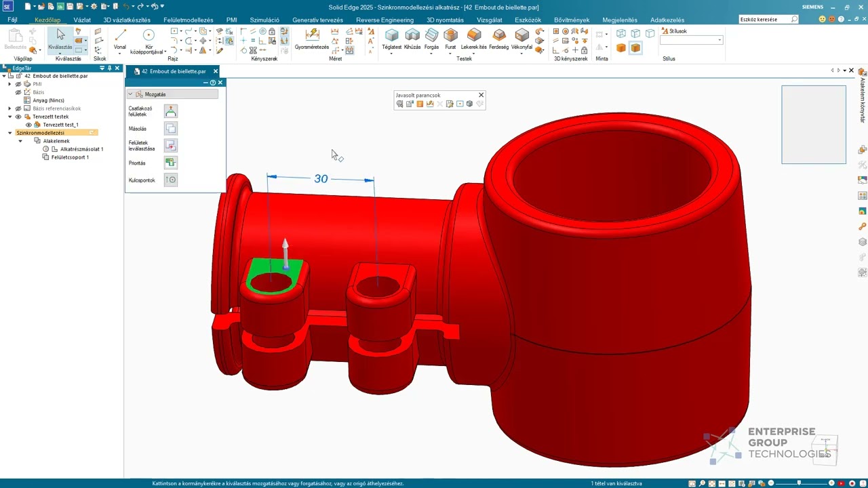868x488 pixels.
Task: Open the Szimuláció ribbon tab
Action: (264, 20)
